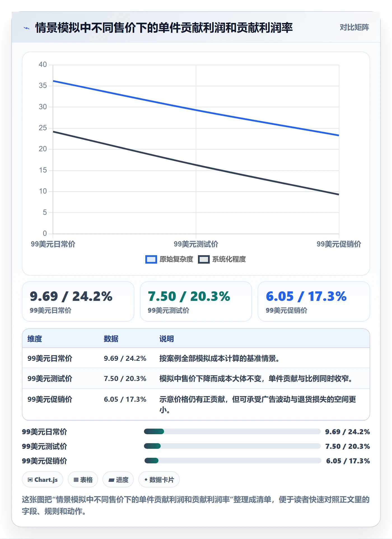Click the 维度 column header
This screenshot has width=392, height=539.
point(35,339)
